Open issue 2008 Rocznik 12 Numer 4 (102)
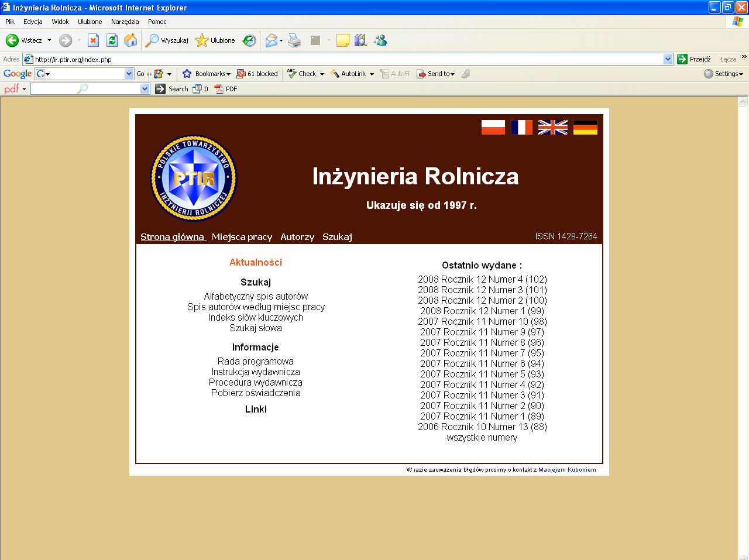 [482, 279]
